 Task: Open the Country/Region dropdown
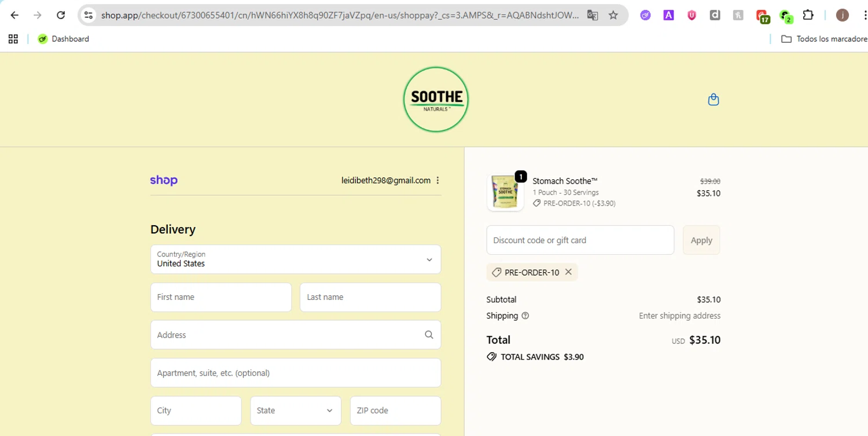click(x=296, y=259)
